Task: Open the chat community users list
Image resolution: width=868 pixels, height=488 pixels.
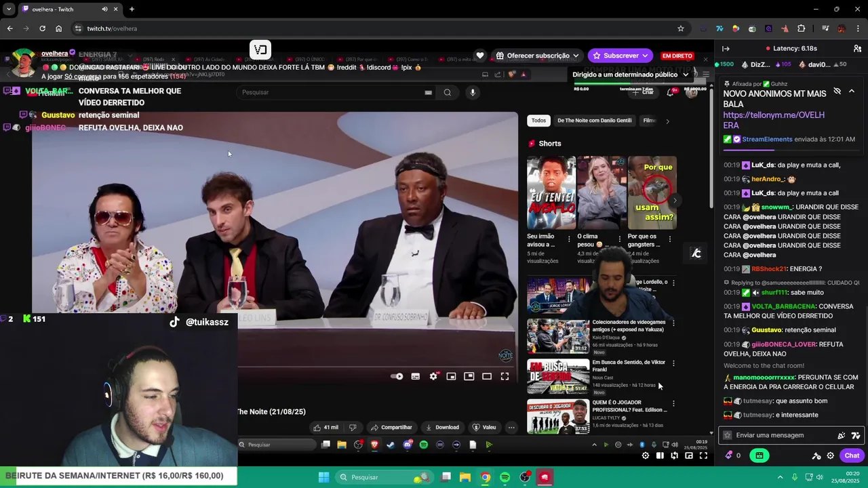Action: point(857,49)
